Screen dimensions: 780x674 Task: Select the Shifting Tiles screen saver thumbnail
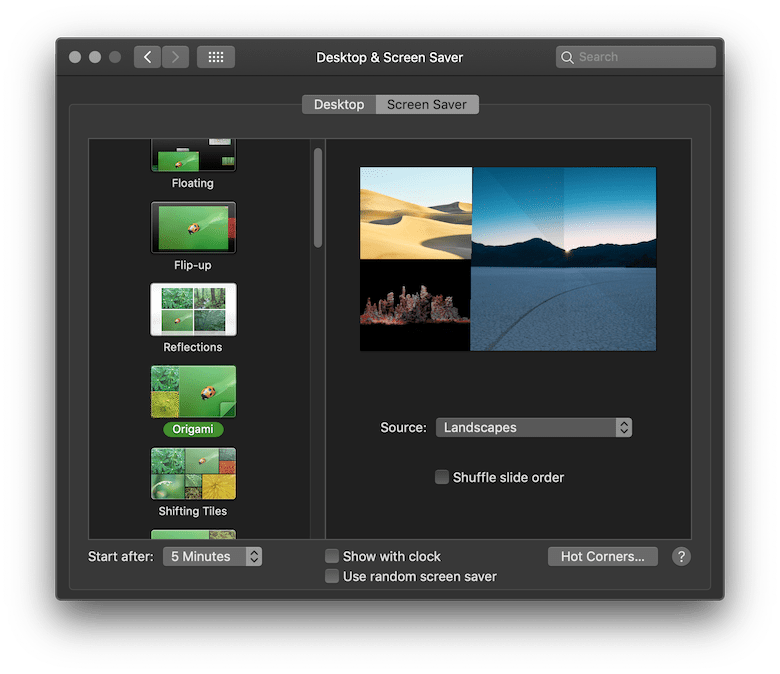click(x=194, y=474)
